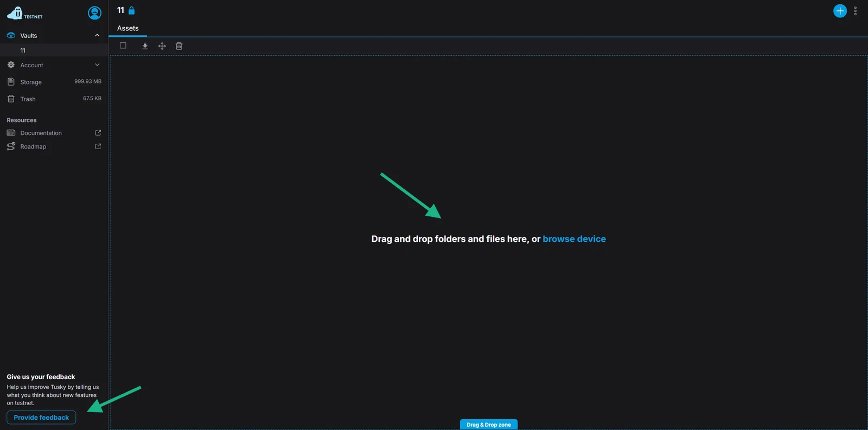Click the 999.93 MB storage value
The width and height of the screenshot is (868, 430).
[88, 81]
